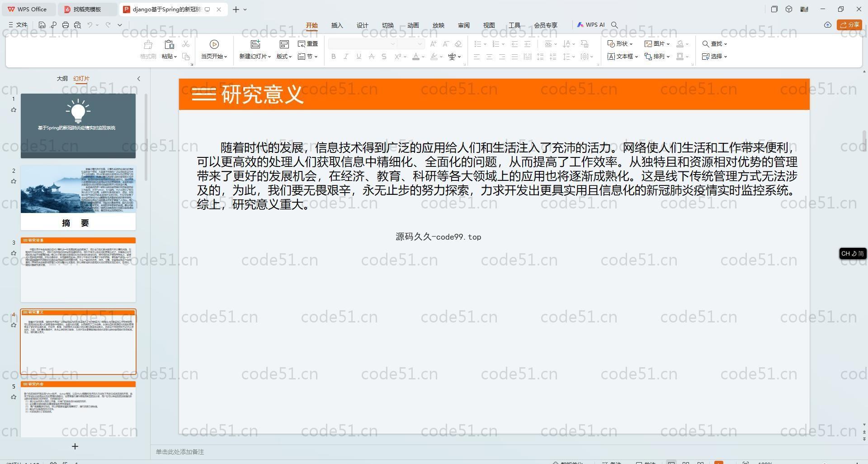Click the Share (分享) button
This screenshot has height=464, width=868.
849,25
